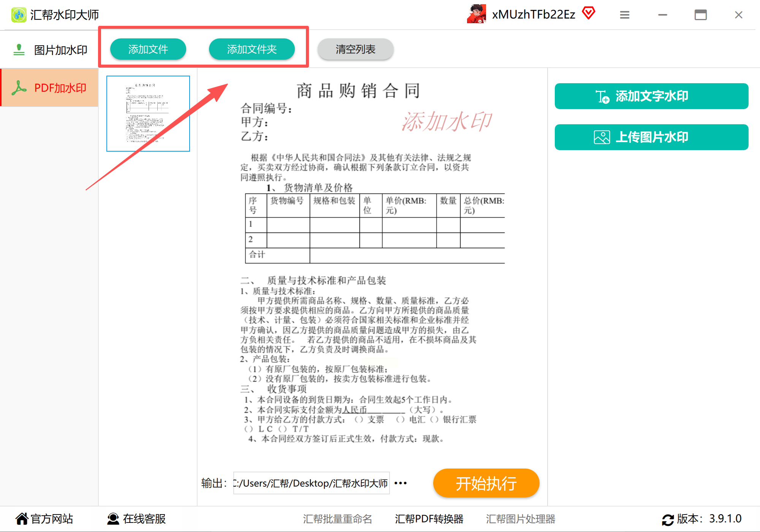This screenshot has width=760, height=532.
Task: Click the 在线客服 headset icon
Action: pyautogui.click(x=113, y=519)
